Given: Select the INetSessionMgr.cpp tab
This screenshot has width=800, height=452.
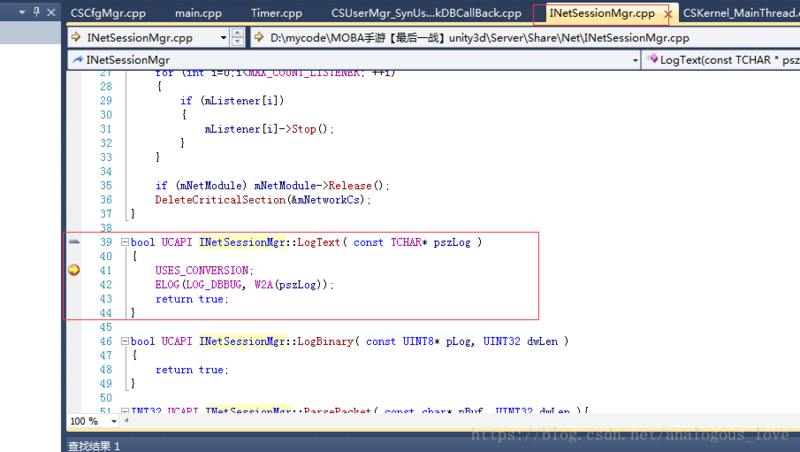Looking at the screenshot, I should [x=602, y=13].
